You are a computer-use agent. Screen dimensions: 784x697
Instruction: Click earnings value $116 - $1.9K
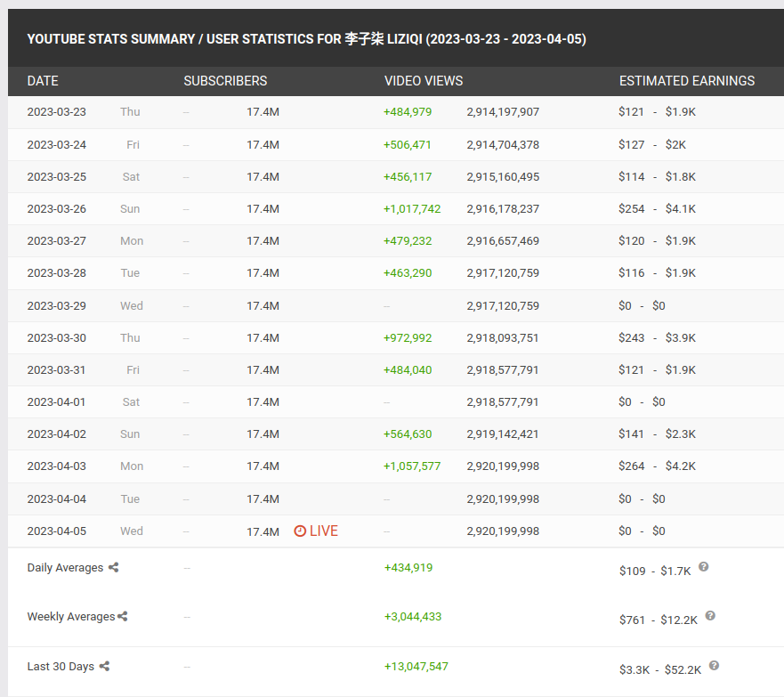[x=657, y=273]
